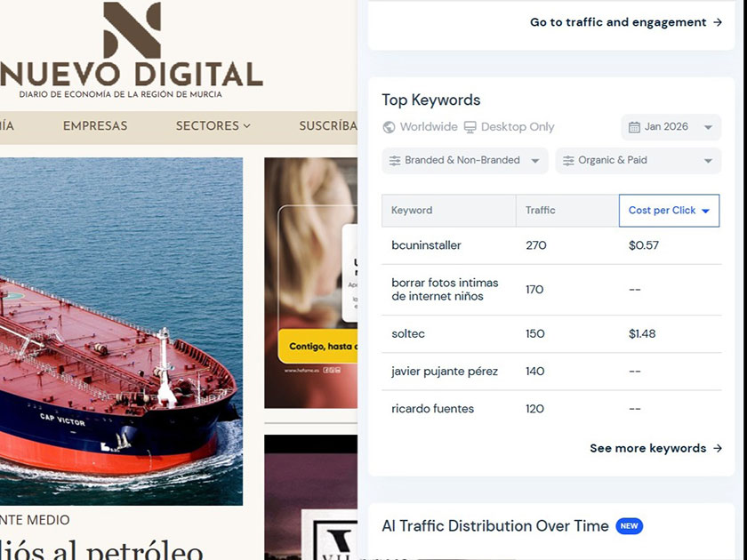The image size is (747, 560).
Task: Click the Nuevo Digital N logo
Action: point(132,30)
